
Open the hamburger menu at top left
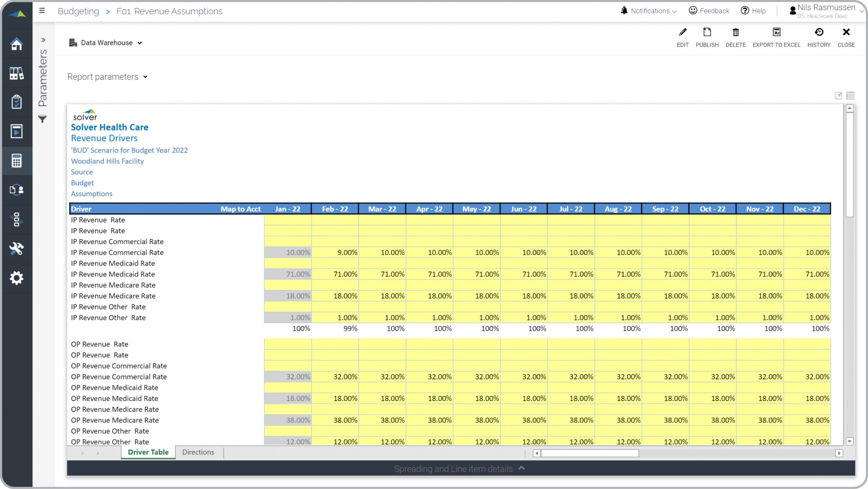click(42, 11)
